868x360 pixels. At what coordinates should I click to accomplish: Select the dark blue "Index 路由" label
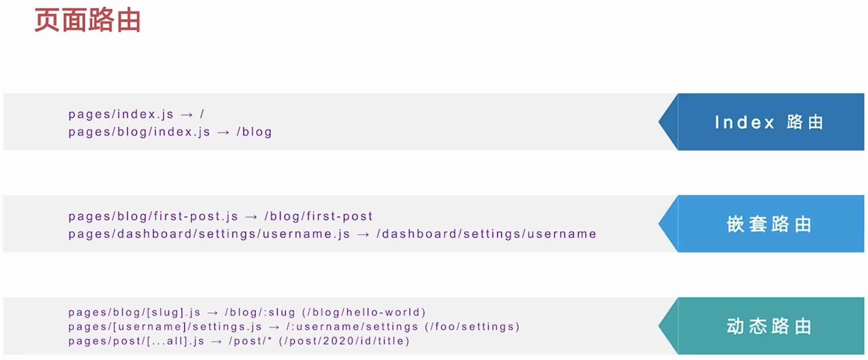[x=770, y=122]
